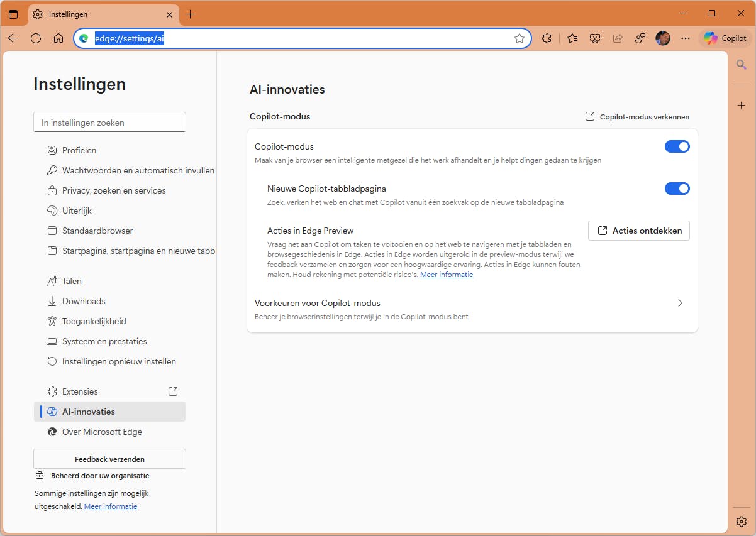Viewport: 756px width, 536px height.
Task: Go back with the back arrow
Action: [x=13, y=38]
